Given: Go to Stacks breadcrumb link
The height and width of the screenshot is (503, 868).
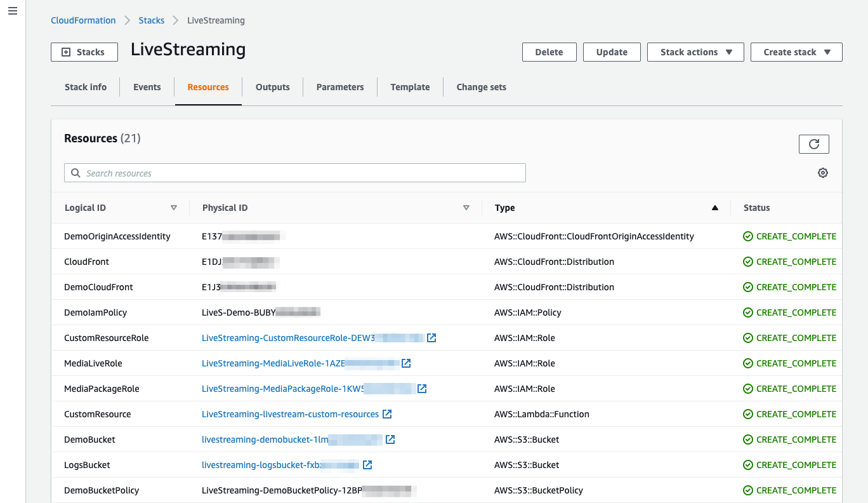Looking at the screenshot, I should coord(152,20).
